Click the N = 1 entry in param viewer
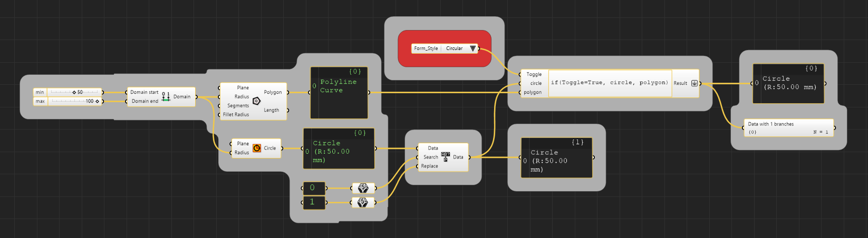This screenshot has width=868, height=238. (821, 132)
